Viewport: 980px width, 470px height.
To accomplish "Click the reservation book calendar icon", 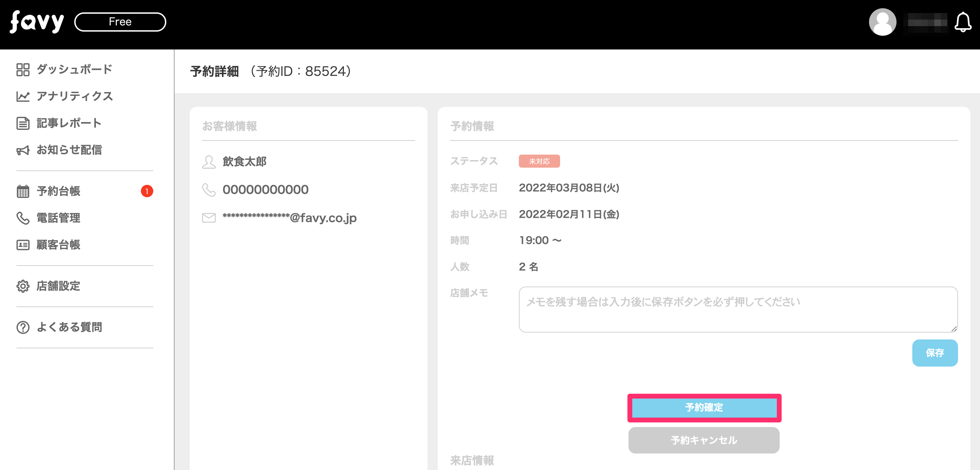I will point(23,191).
